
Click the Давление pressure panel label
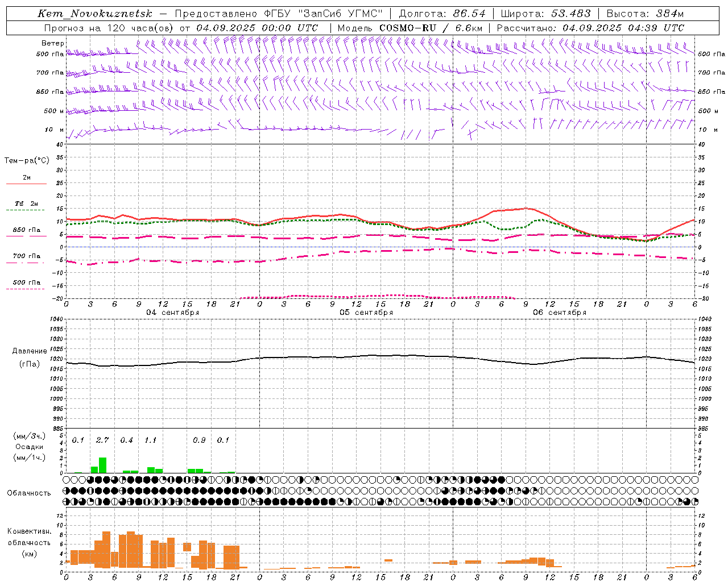[30, 351]
